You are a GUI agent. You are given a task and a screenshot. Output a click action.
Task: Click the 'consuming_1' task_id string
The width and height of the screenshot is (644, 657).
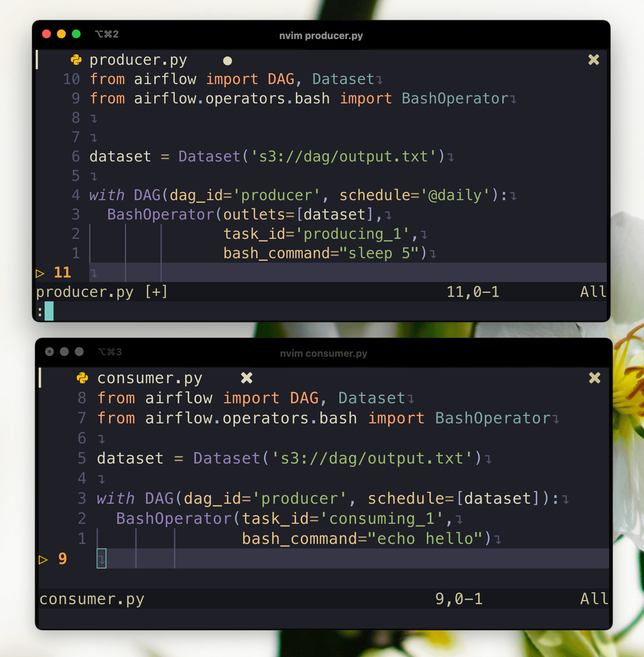coord(382,519)
